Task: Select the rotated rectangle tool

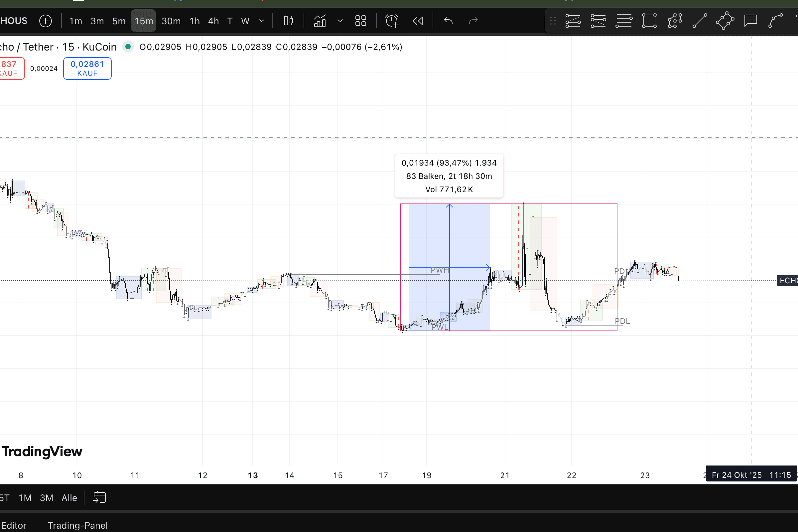Action: coord(725,21)
